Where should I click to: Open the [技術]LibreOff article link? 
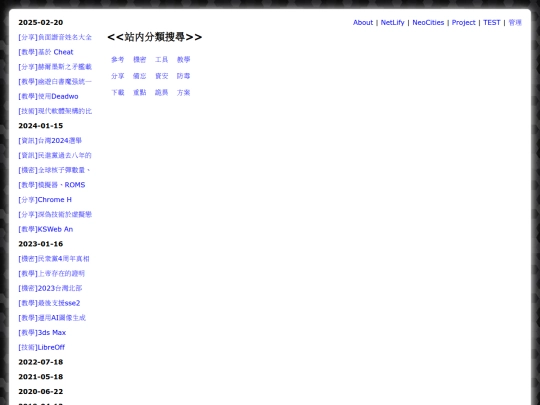[42, 347]
